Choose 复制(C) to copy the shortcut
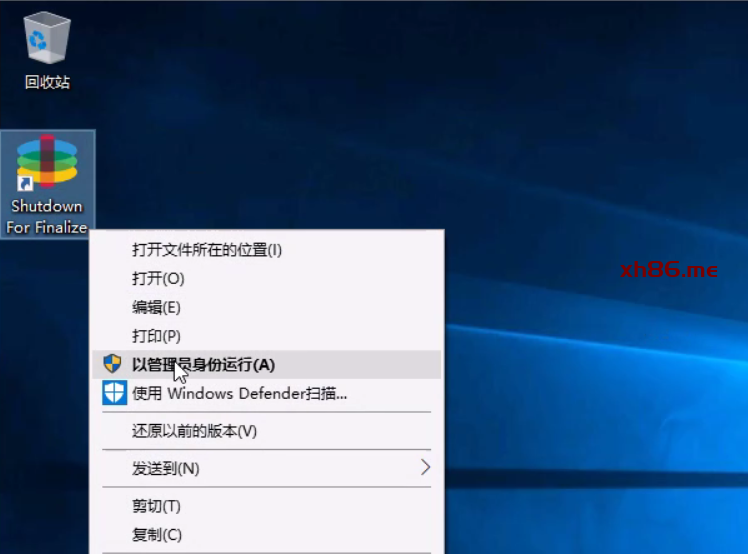This screenshot has width=748, height=554. tap(158, 535)
